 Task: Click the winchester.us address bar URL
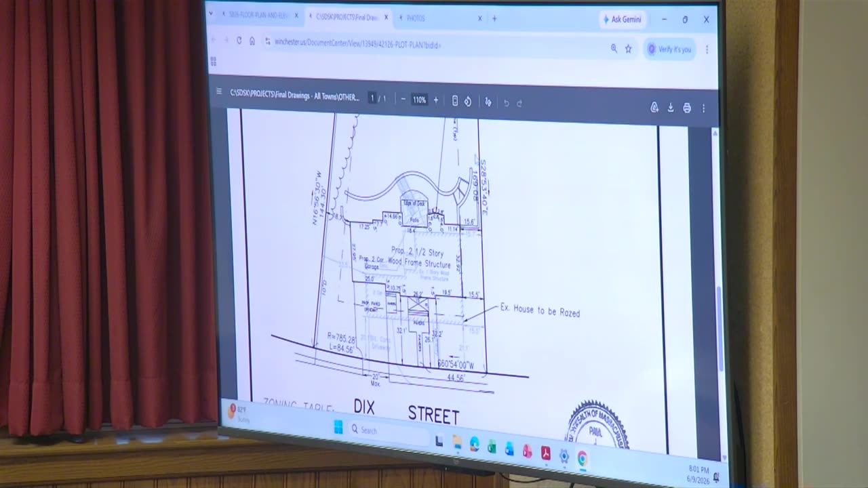coord(357,44)
